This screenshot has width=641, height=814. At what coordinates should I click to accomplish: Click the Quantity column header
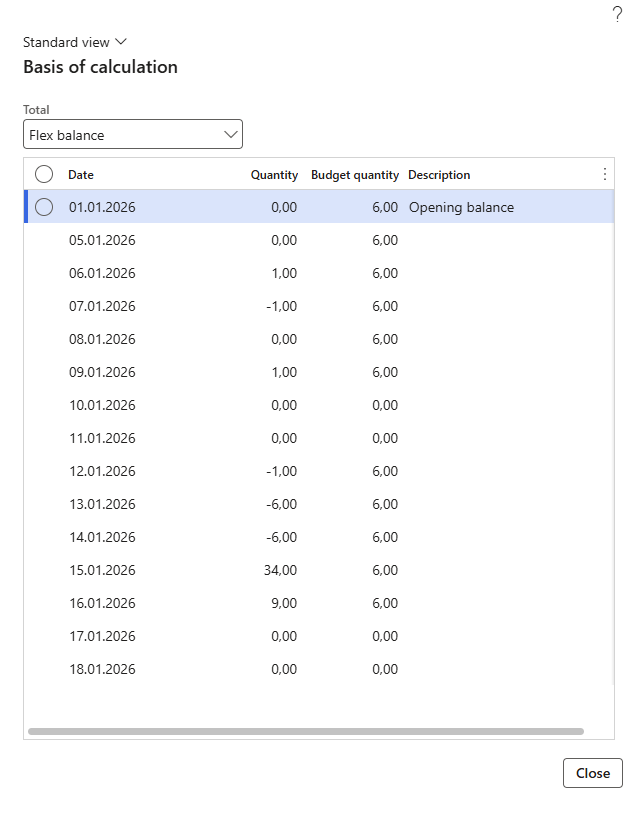click(x=274, y=174)
